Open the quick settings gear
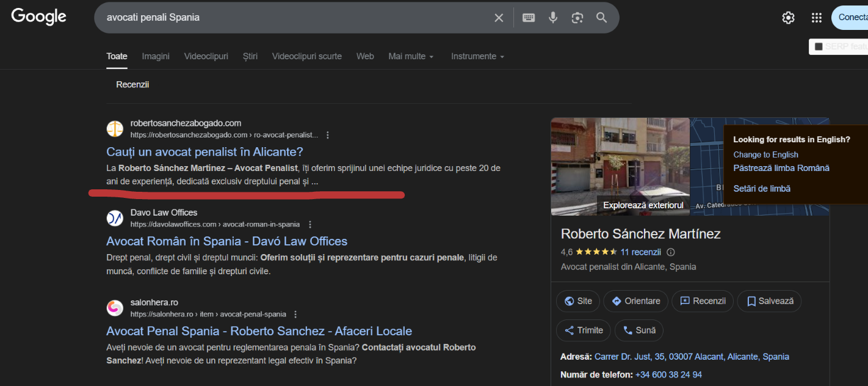The width and height of the screenshot is (868, 386). [x=788, y=18]
